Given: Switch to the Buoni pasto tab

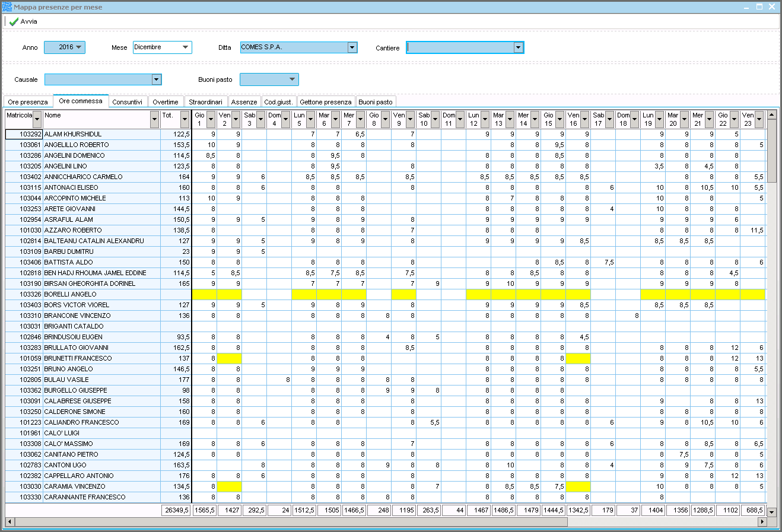Looking at the screenshot, I should click(x=376, y=102).
